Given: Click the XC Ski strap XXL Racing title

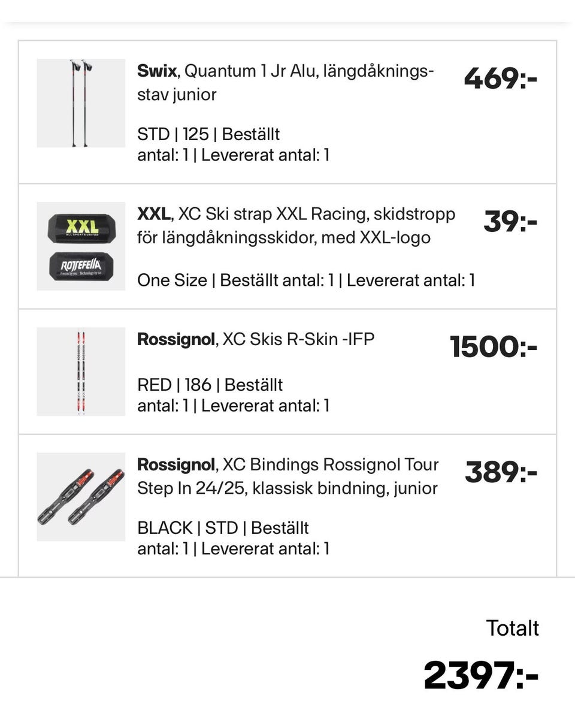Looking at the screenshot, I should coord(296,226).
